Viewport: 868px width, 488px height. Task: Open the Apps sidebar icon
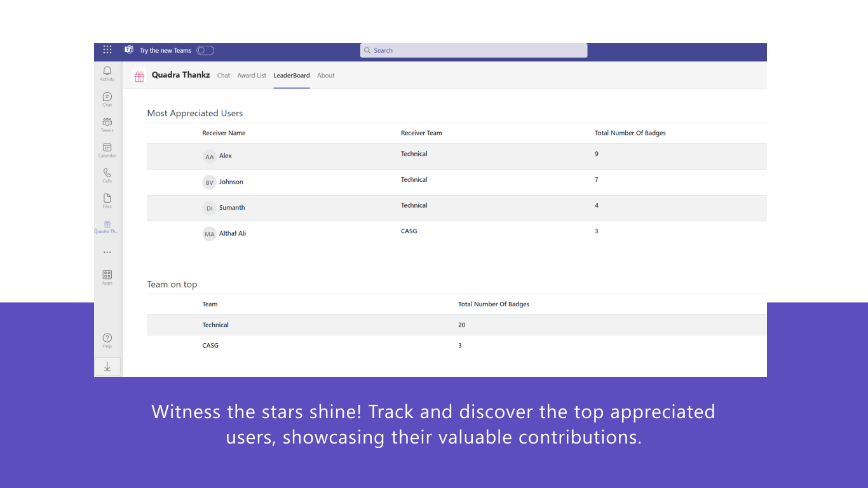[107, 277]
